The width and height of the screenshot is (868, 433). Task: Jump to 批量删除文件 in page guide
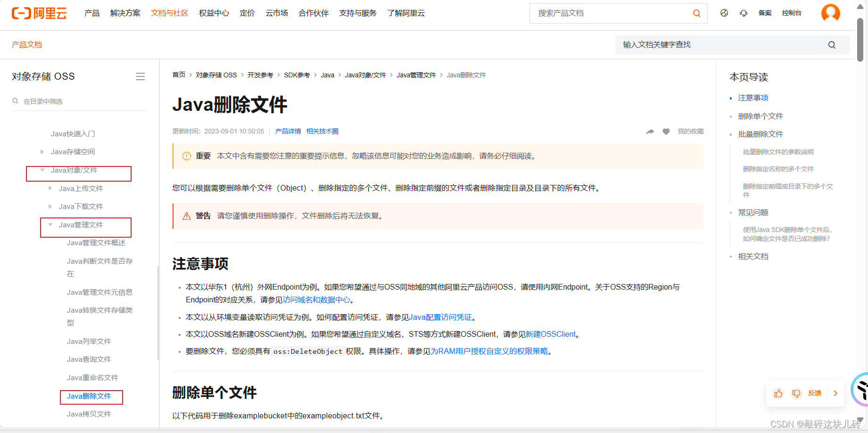pyautogui.click(x=761, y=134)
